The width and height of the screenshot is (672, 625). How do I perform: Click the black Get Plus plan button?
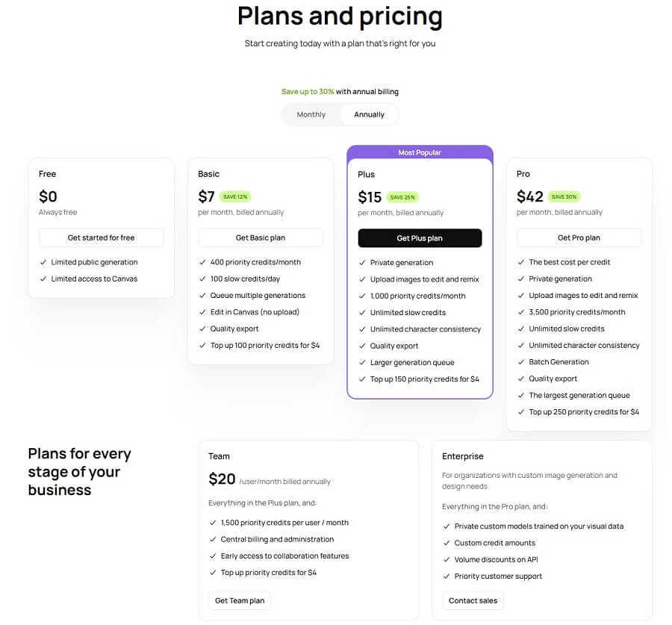point(420,237)
